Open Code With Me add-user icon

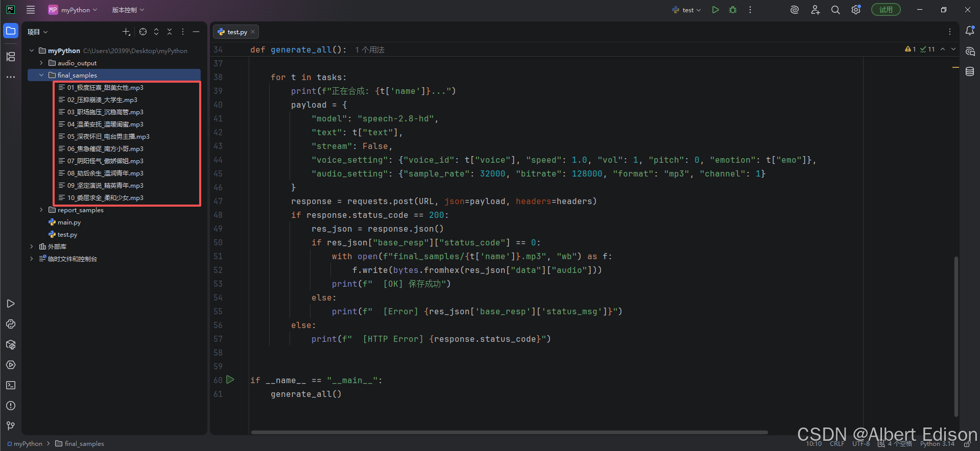[x=815, y=10]
